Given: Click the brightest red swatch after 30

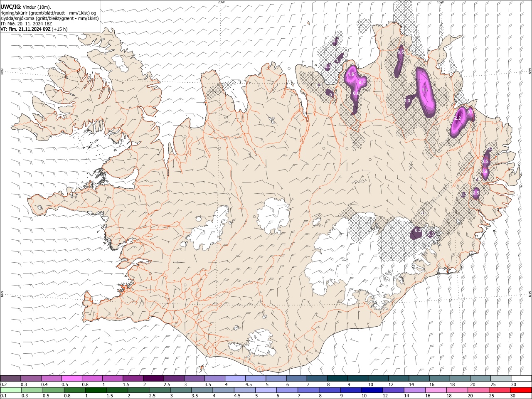Looking at the screenshot, I should point(520,390).
